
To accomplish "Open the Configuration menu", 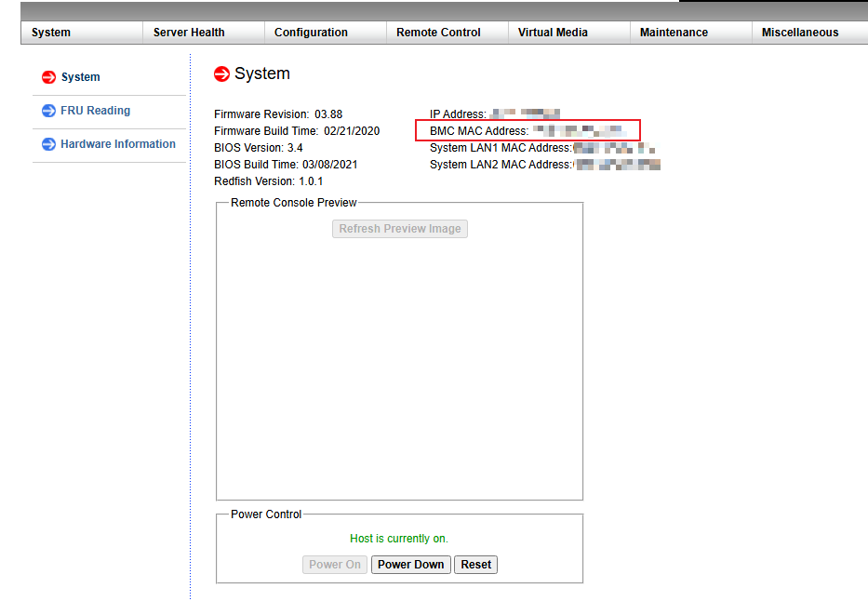I will (311, 33).
